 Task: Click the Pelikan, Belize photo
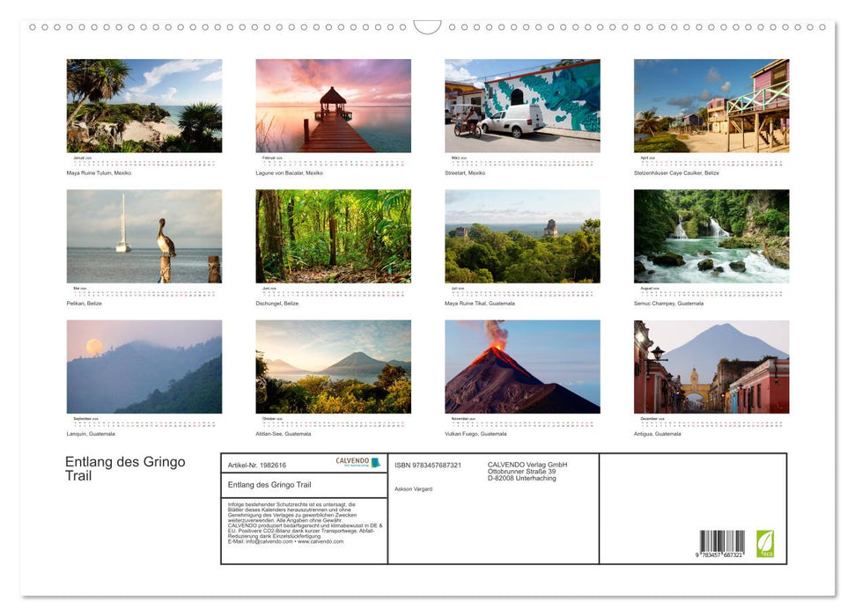tap(144, 236)
